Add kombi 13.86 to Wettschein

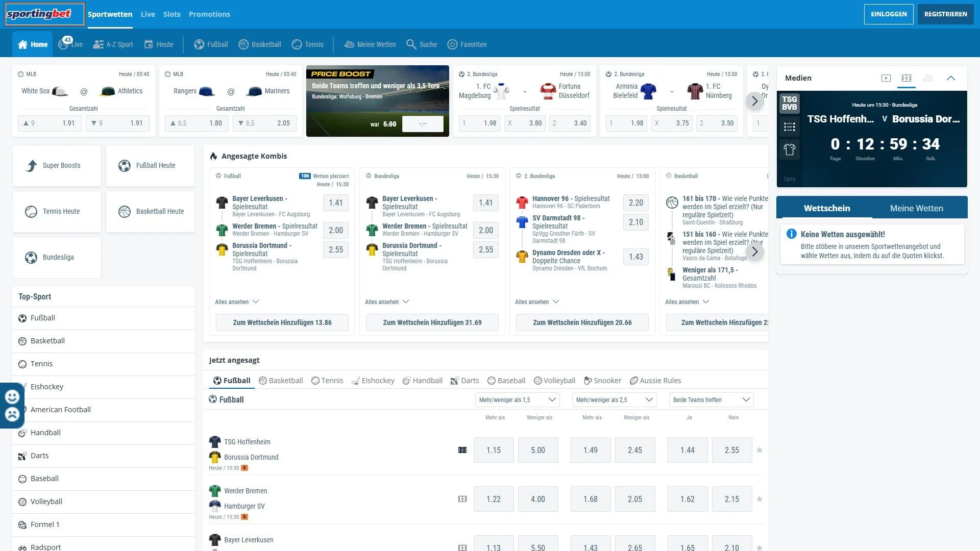point(282,322)
